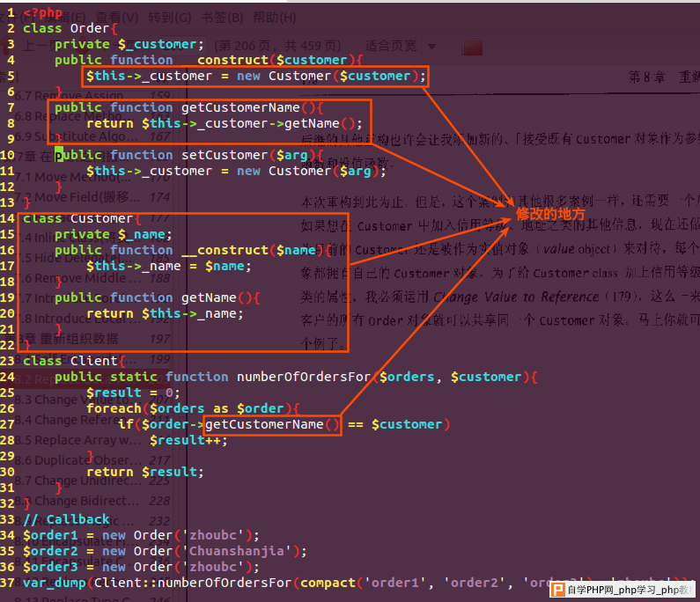This screenshot has height=602, width=700.
Task: Click 'getName()' declaration on line 19
Action: (x=217, y=297)
